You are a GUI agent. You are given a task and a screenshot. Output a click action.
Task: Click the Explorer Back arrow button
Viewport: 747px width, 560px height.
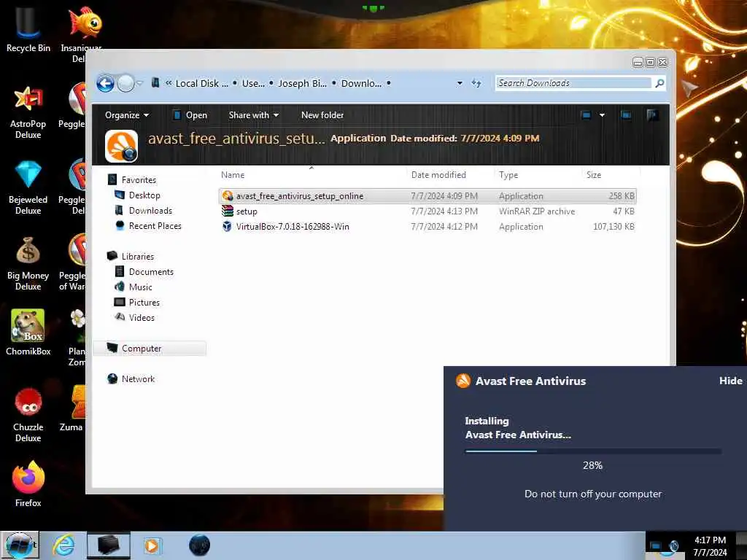tap(105, 83)
